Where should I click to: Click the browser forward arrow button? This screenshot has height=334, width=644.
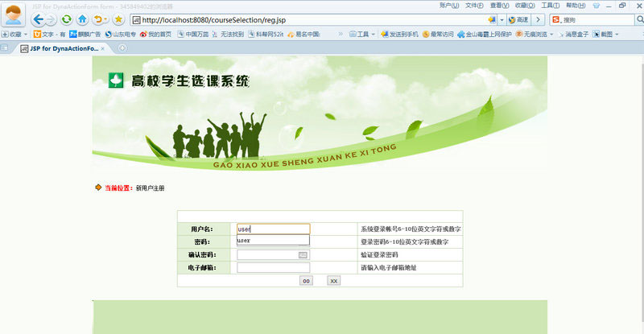click(x=51, y=20)
